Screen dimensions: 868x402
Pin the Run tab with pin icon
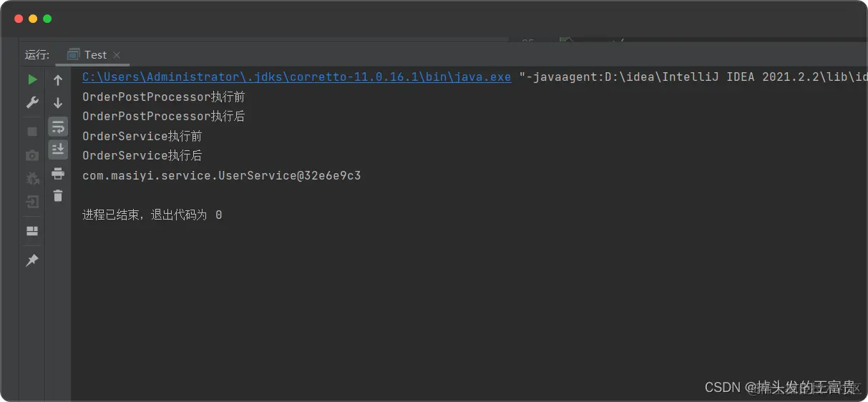tap(32, 261)
